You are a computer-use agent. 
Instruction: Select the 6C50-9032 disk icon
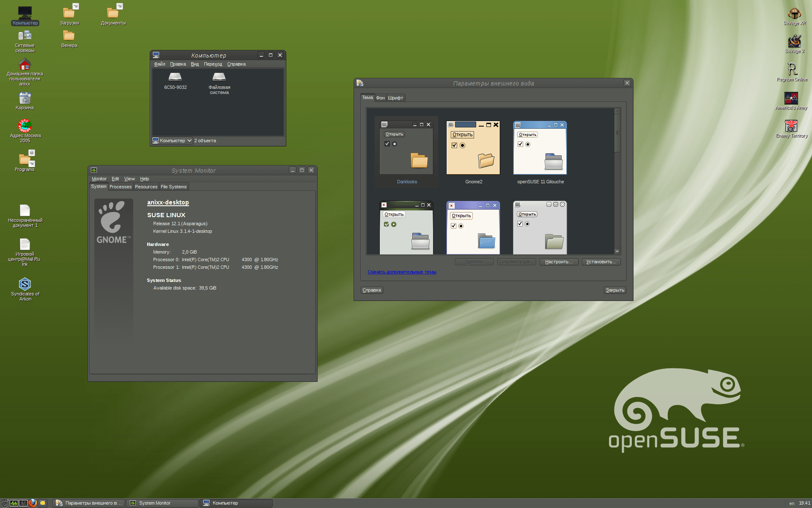tap(175, 78)
